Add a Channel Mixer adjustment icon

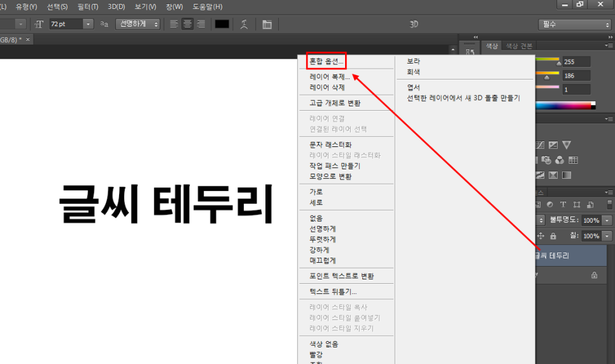[560, 160]
